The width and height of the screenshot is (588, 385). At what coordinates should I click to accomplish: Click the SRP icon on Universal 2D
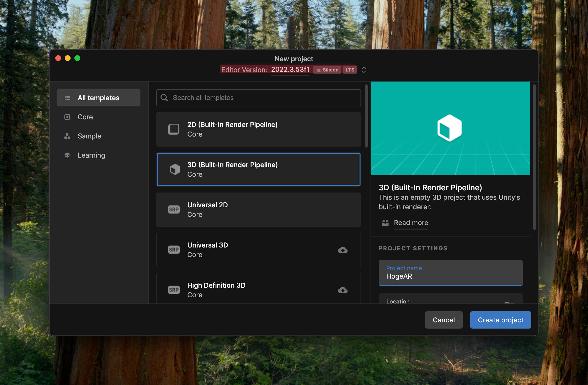tap(174, 210)
